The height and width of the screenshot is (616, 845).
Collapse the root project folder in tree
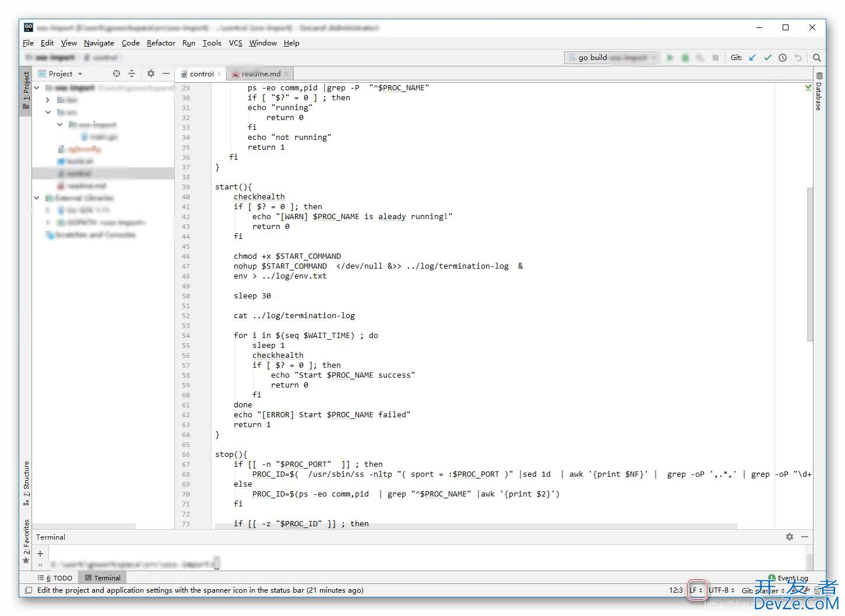[x=37, y=88]
